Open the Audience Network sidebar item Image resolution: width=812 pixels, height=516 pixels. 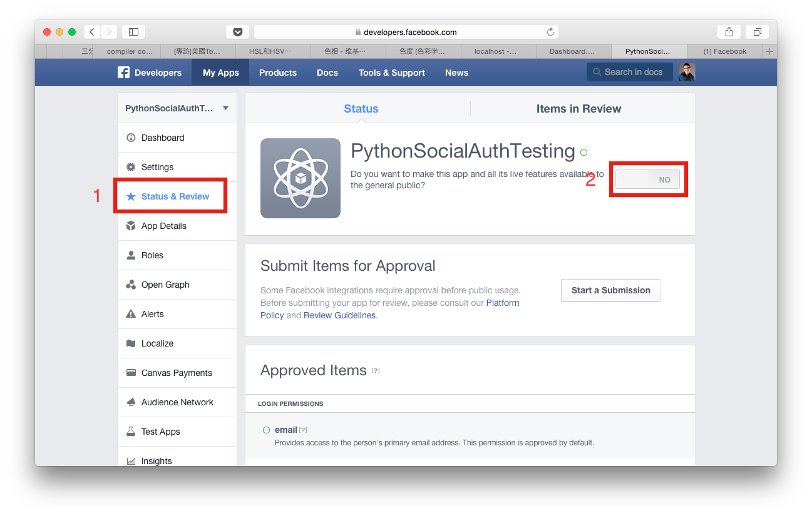[177, 402]
